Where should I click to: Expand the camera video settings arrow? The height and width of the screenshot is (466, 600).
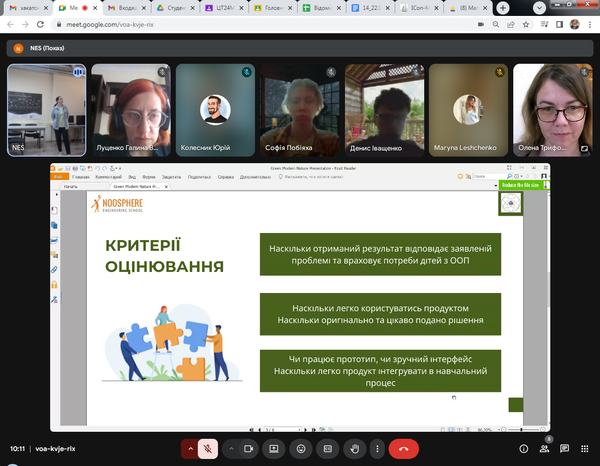pos(231,449)
